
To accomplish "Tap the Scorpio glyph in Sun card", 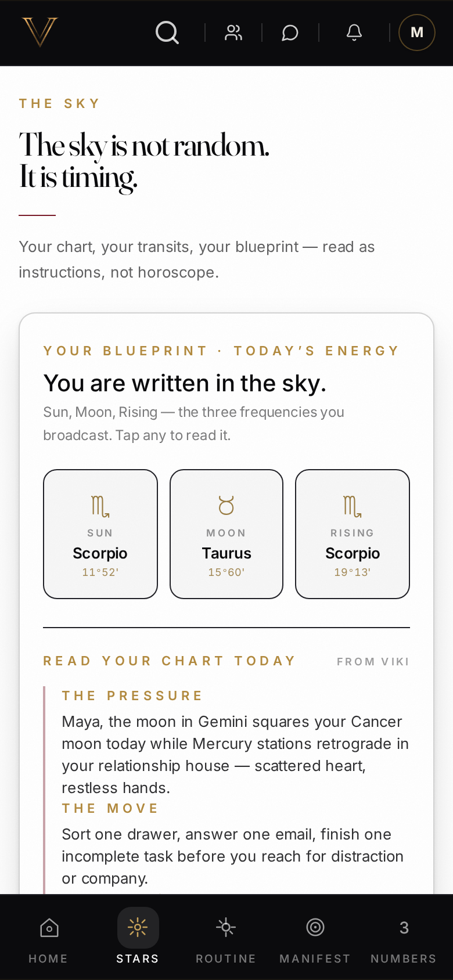I will click(100, 506).
